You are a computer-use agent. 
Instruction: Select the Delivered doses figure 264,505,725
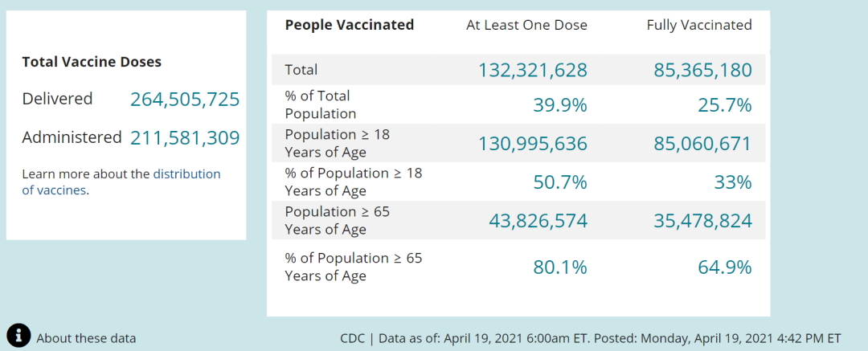coord(185,100)
